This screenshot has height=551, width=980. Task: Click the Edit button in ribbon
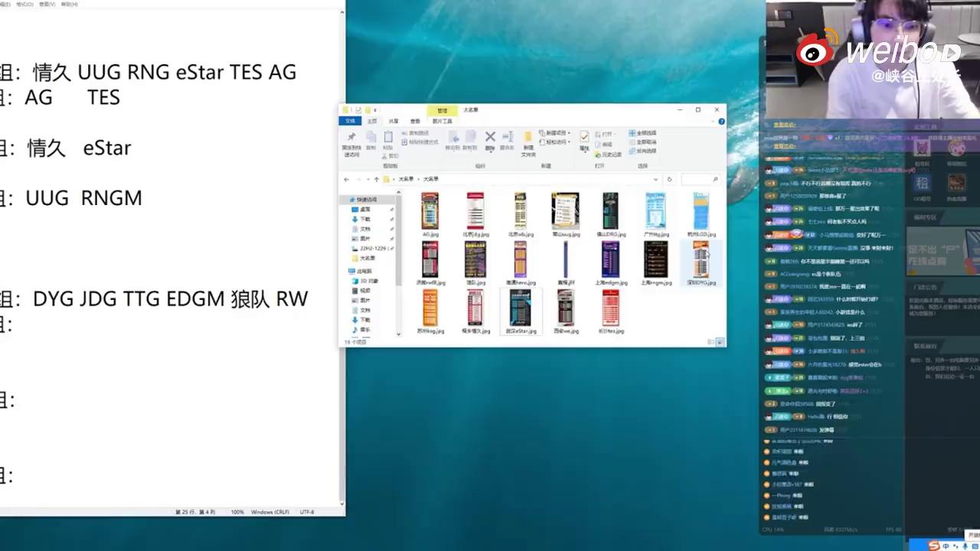tap(604, 144)
